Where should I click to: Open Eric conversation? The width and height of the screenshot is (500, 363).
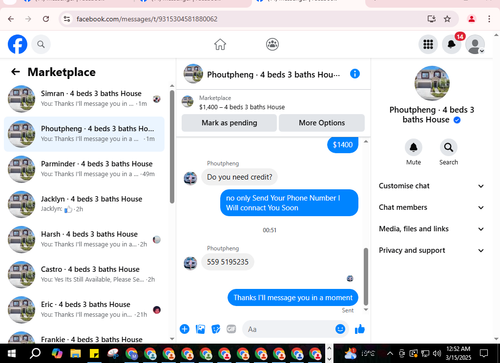pyautogui.click(x=84, y=310)
